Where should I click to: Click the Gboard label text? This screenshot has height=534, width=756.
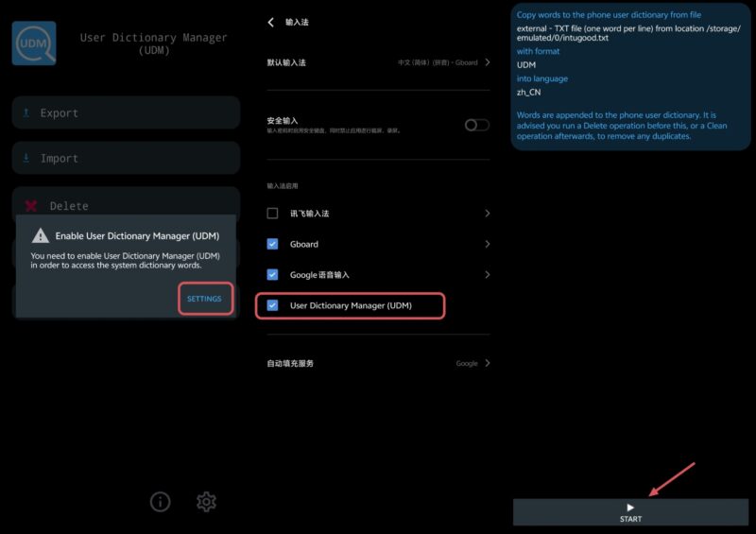click(x=303, y=244)
